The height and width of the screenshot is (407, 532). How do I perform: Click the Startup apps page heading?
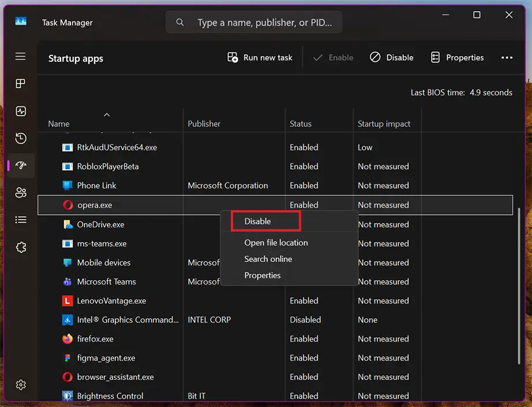(x=76, y=58)
